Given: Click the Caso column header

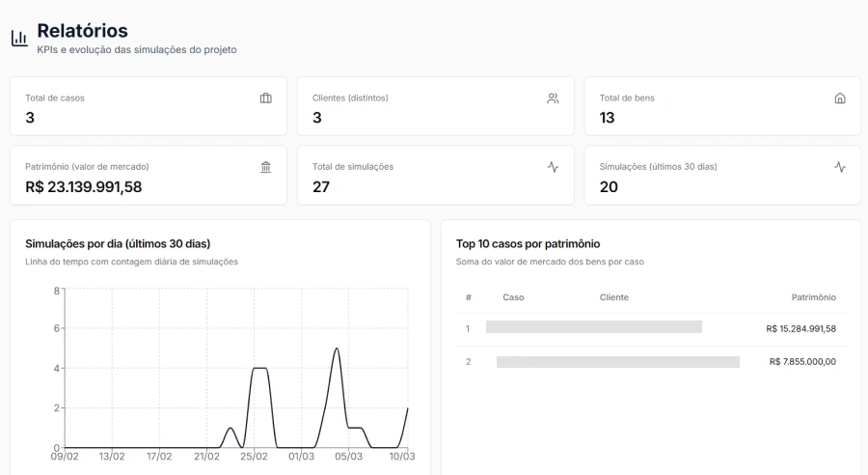Looking at the screenshot, I should click(x=513, y=297).
